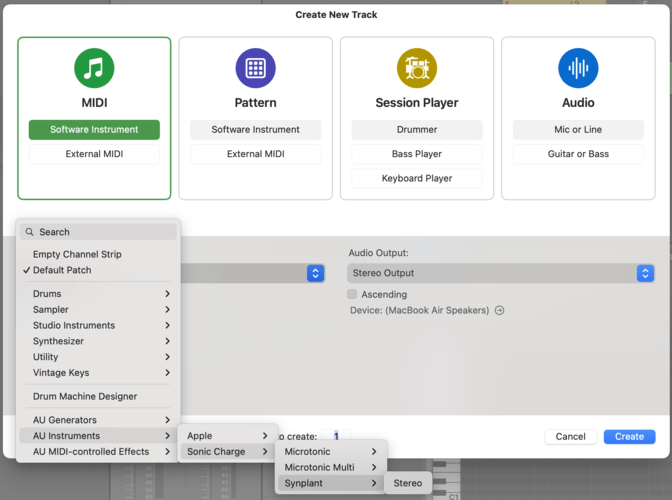The image size is (672, 500).
Task: Click the magnifier icon in the search field
Action: [30, 232]
